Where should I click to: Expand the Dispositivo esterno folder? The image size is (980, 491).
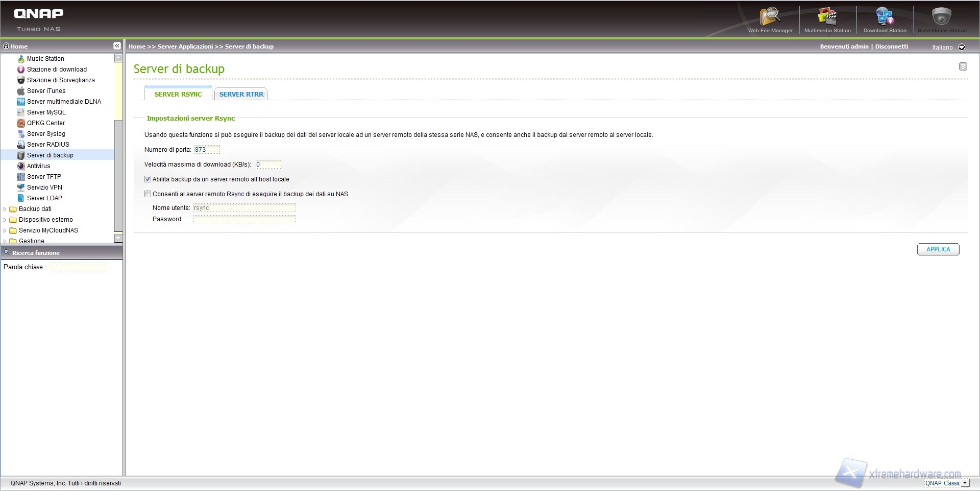[x=5, y=220]
